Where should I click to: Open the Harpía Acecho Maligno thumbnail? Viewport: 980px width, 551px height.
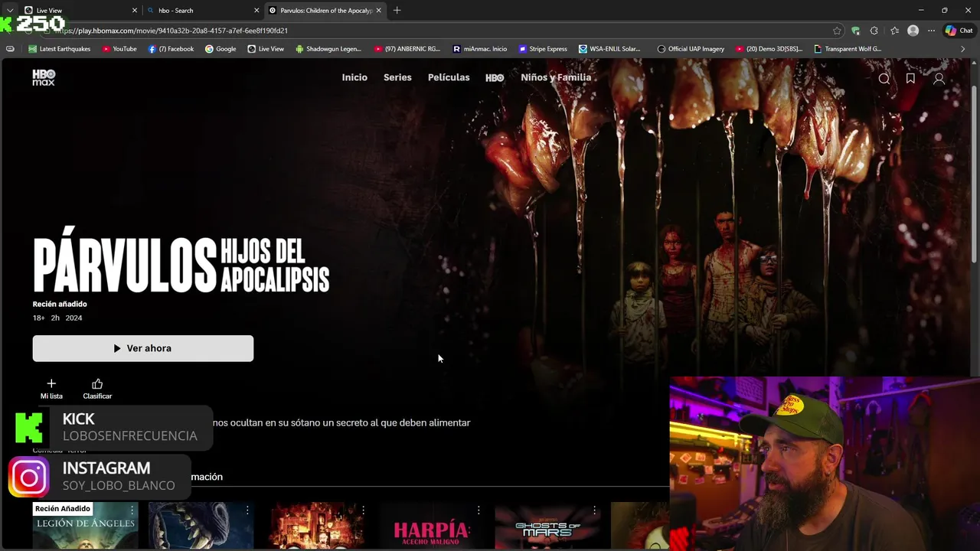point(432,527)
